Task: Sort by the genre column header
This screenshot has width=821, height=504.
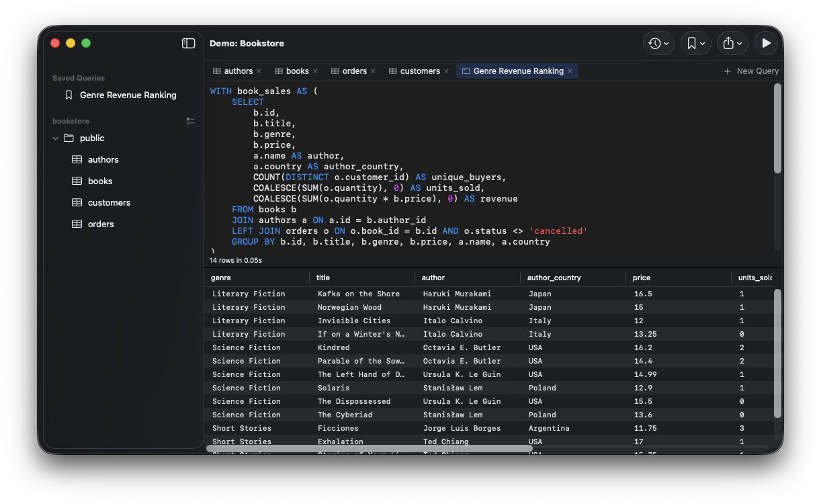Action: 257,278
